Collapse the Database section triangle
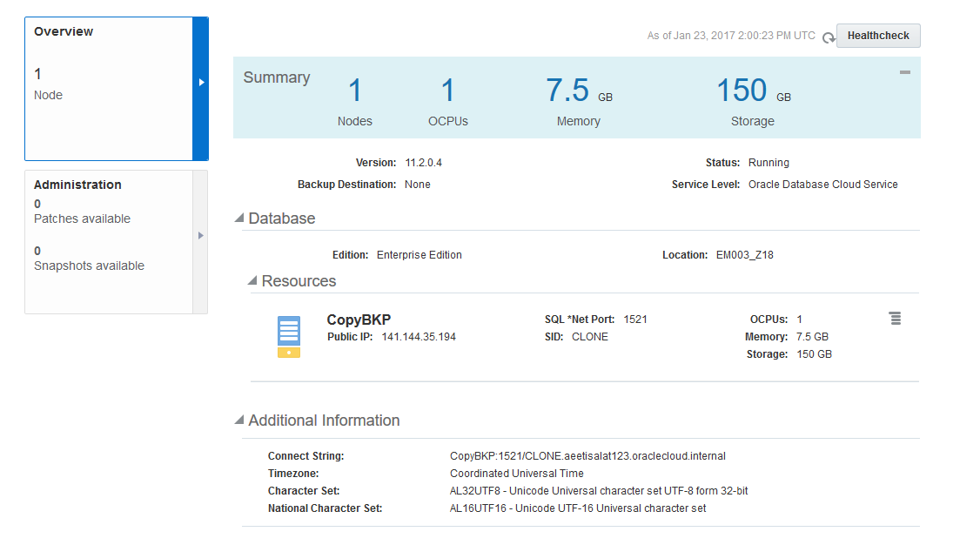This screenshot has height=545, width=980. pyautogui.click(x=239, y=219)
